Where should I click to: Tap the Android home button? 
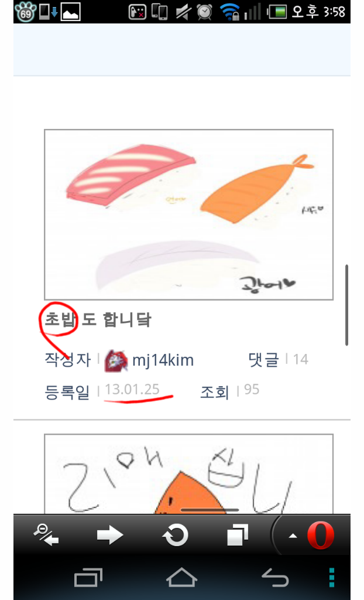tap(181, 577)
